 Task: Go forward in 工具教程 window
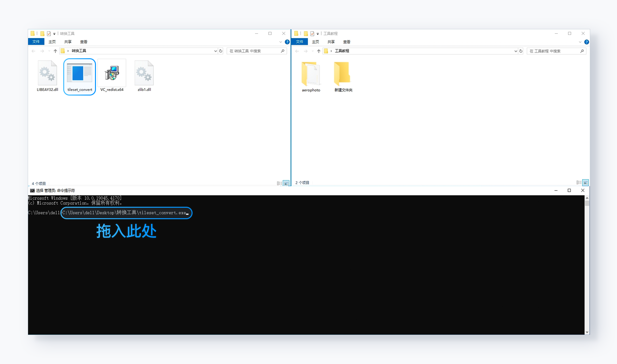point(305,51)
